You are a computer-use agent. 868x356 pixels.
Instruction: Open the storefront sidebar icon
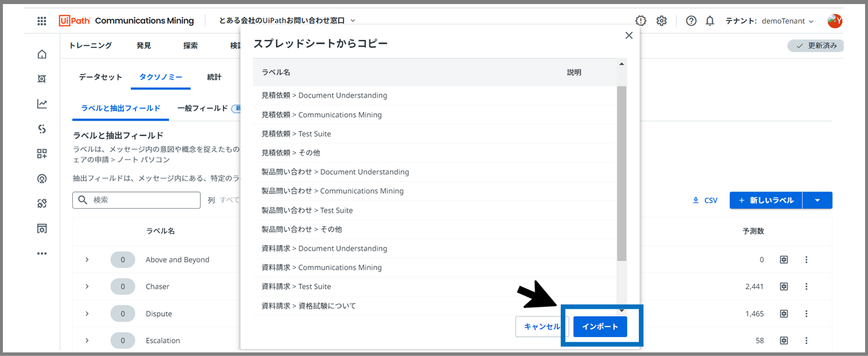[x=42, y=228]
